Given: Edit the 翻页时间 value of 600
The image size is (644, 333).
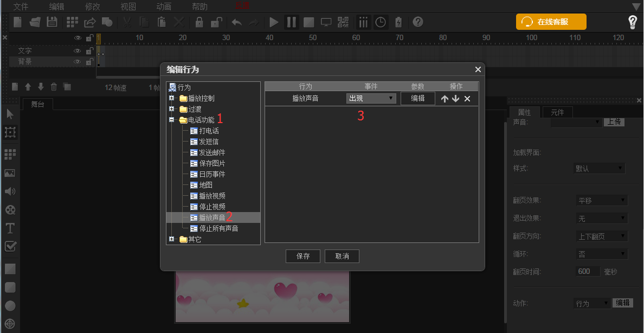Looking at the screenshot, I should pyautogui.click(x=588, y=271).
